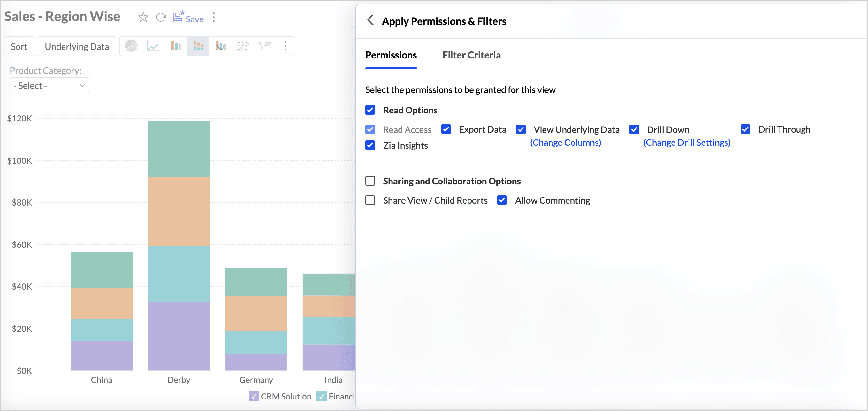Toggle the Read Access checkbox
Image resolution: width=868 pixels, height=411 pixels.
(370, 130)
